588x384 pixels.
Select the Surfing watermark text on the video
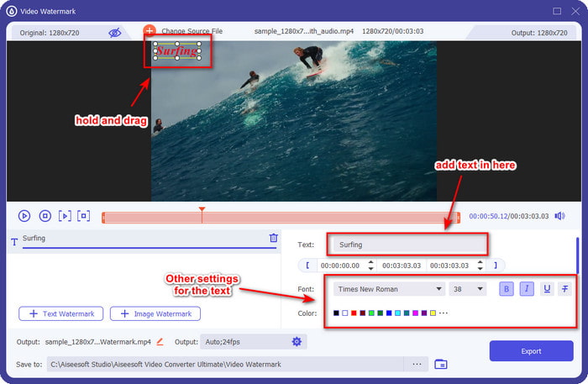click(x=177, y=51)
